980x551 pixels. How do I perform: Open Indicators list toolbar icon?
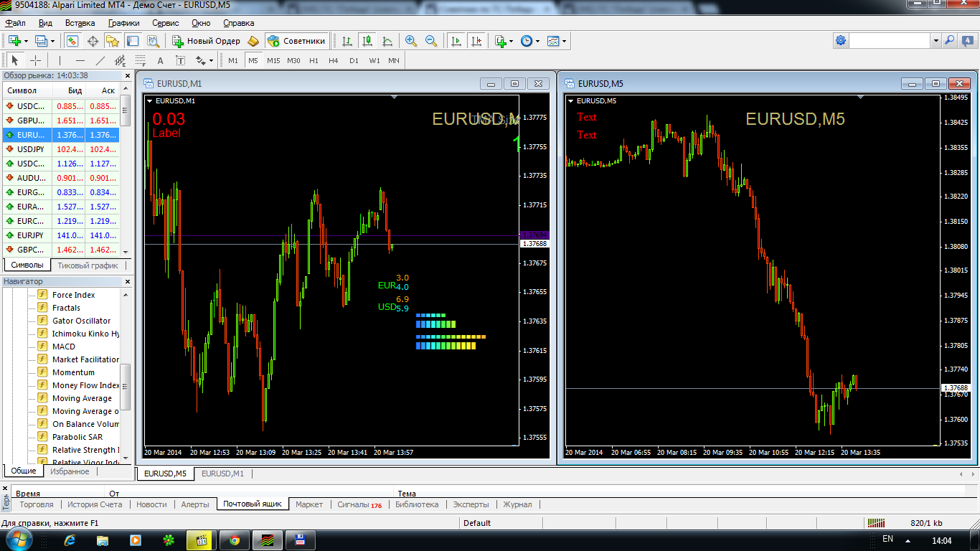click(501, 41)
